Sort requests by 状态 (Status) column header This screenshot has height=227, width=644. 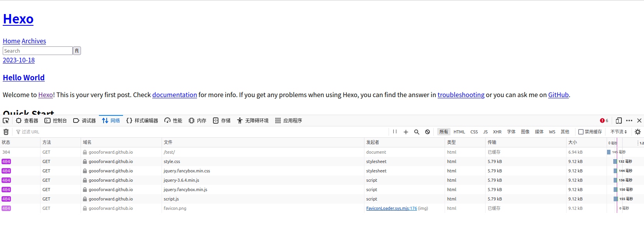20,142
